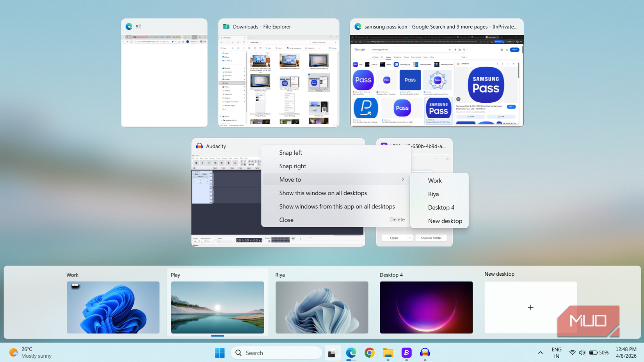Click Desktop 4 name label
The height and width of the screenshot is (362, 644).
(x=391, y=275)
